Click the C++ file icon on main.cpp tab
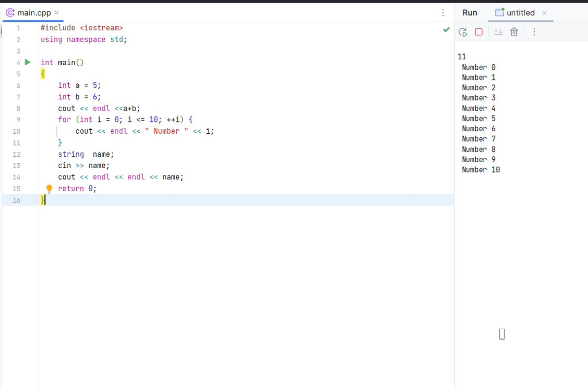The width and height of the screenshot is (588, 390). [10, 13]
